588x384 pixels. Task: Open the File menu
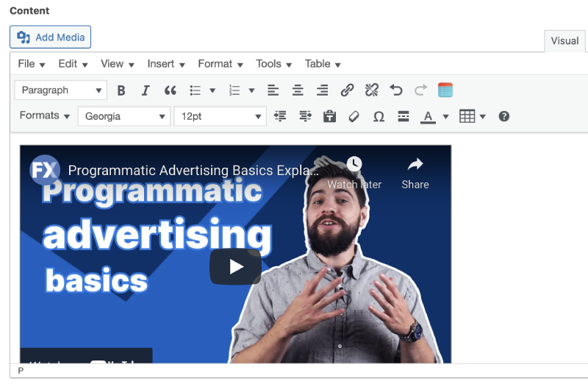coord(32,64)
